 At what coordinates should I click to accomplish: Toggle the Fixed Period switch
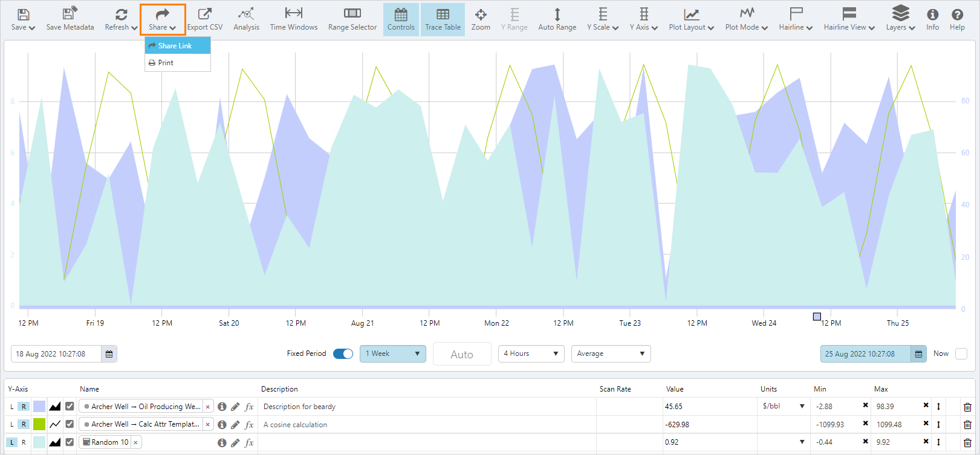click(x=343, y=353)
